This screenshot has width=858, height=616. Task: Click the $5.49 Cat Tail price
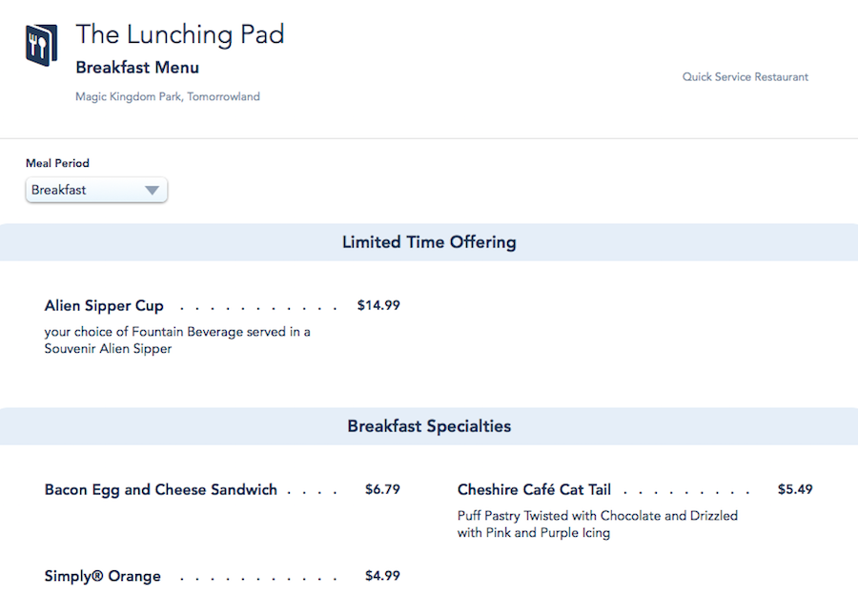795,490
